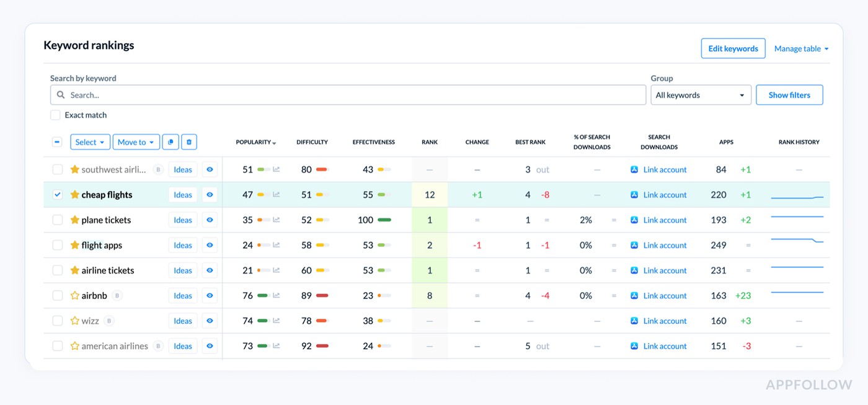This screenshot has height=405, width=868.
Task: Click the trash delete icon
Action: (x=189, y=142)
